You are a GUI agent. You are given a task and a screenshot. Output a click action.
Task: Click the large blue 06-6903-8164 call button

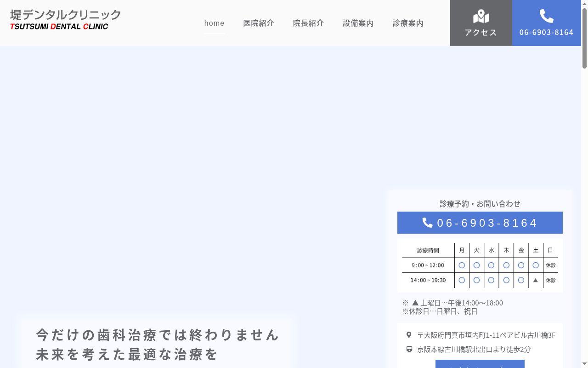point(480,223)
